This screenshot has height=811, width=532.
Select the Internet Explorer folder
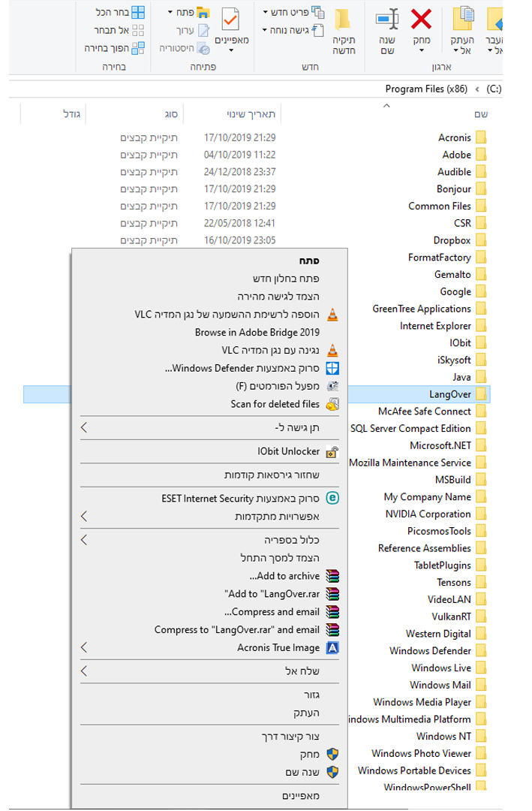[435, 326]
